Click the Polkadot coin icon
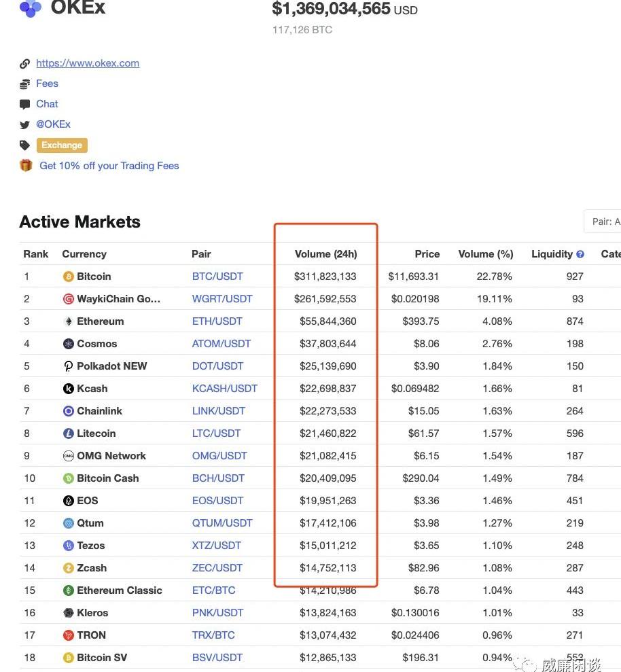The width and height of the screenshot is (621, 672). point(69,366)
